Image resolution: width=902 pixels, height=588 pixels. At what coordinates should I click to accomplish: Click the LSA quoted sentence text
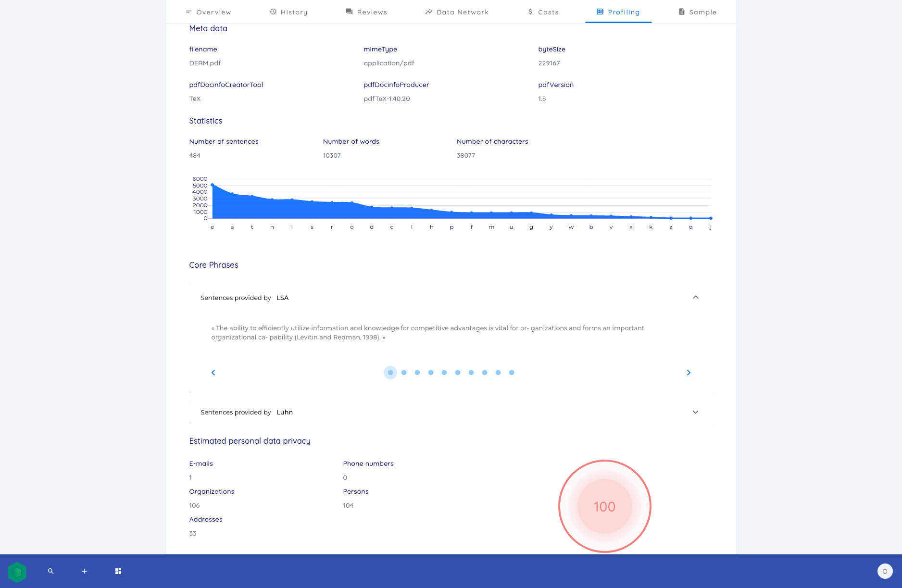(427, 333)
